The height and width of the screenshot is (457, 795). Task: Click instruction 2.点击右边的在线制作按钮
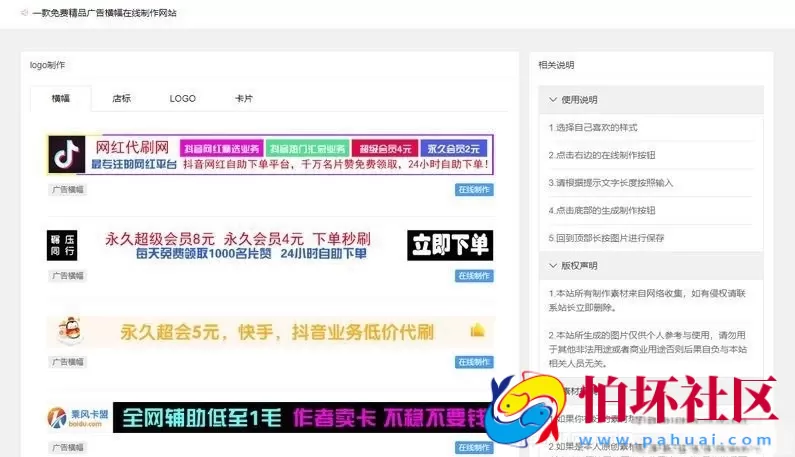click(x=602, y=155)
